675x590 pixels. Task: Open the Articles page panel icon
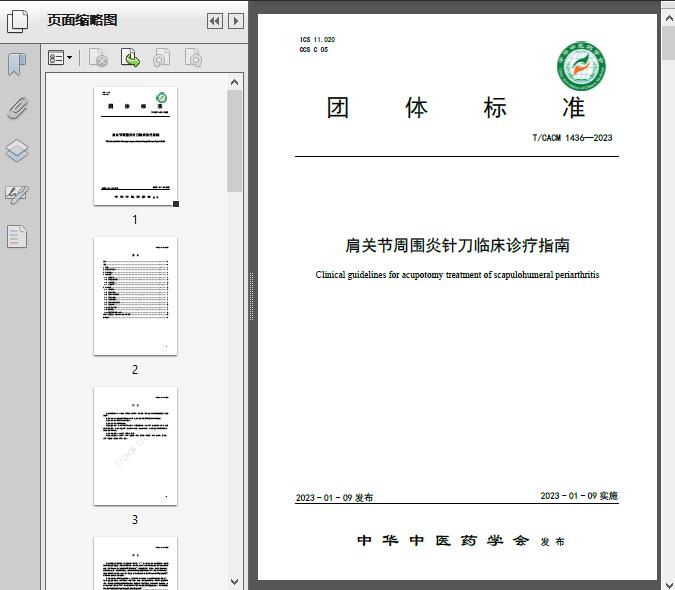click(17, 237)
